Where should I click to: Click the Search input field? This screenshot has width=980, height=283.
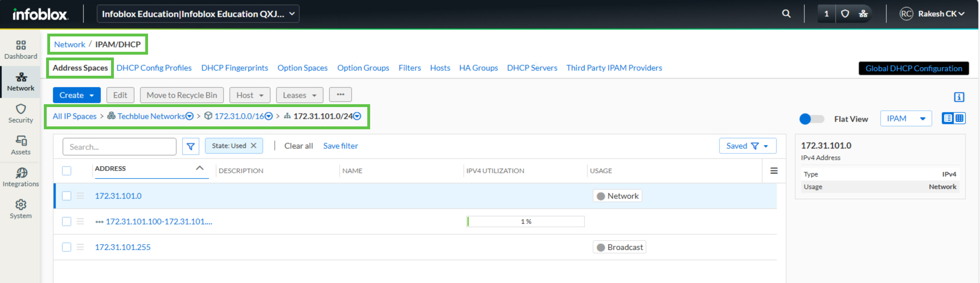(120, 147)
